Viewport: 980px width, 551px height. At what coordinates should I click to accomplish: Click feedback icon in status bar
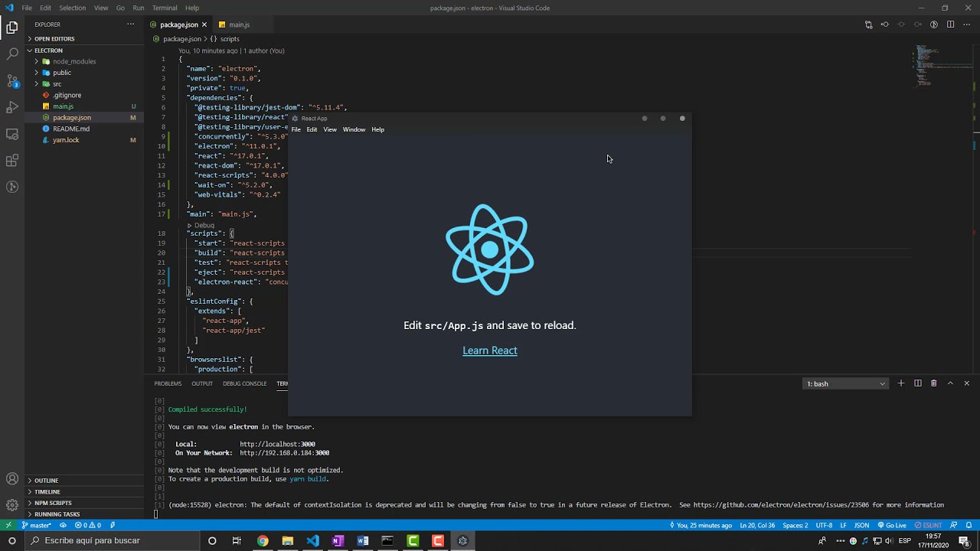(954, 525)
